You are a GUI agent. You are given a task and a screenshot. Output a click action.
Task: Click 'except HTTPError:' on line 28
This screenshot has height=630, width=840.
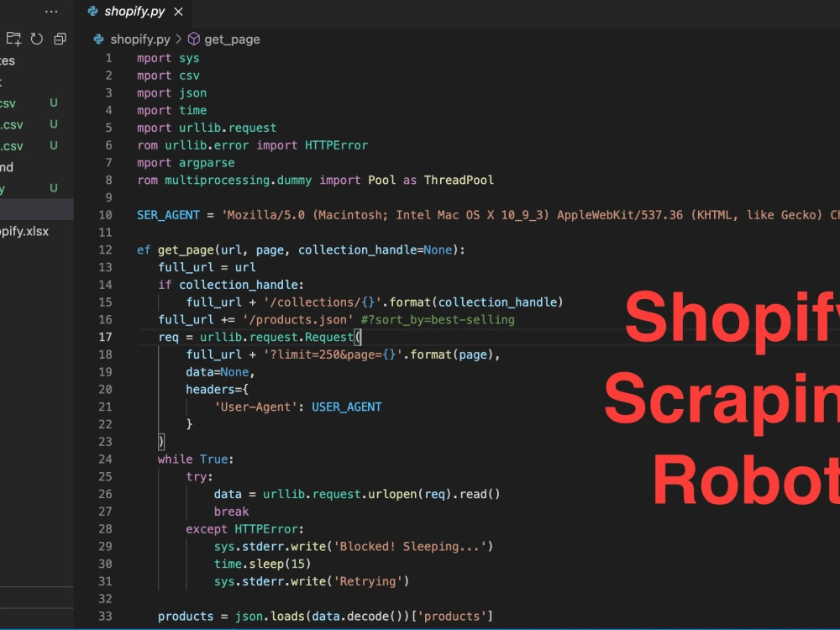pos(244,529)
